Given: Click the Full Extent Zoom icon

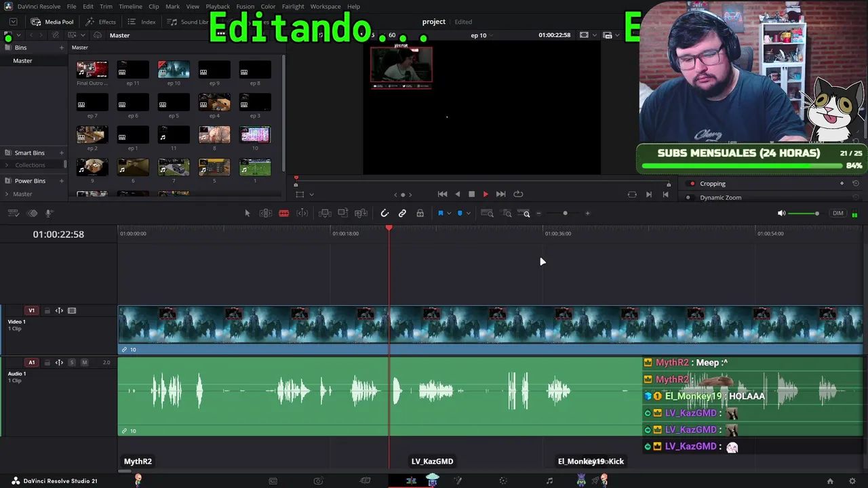Looking at the screenshot, I should pos(488,213).
